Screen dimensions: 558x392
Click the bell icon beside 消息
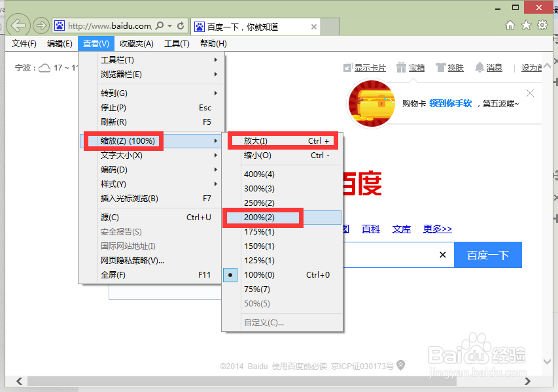[480, 67]
